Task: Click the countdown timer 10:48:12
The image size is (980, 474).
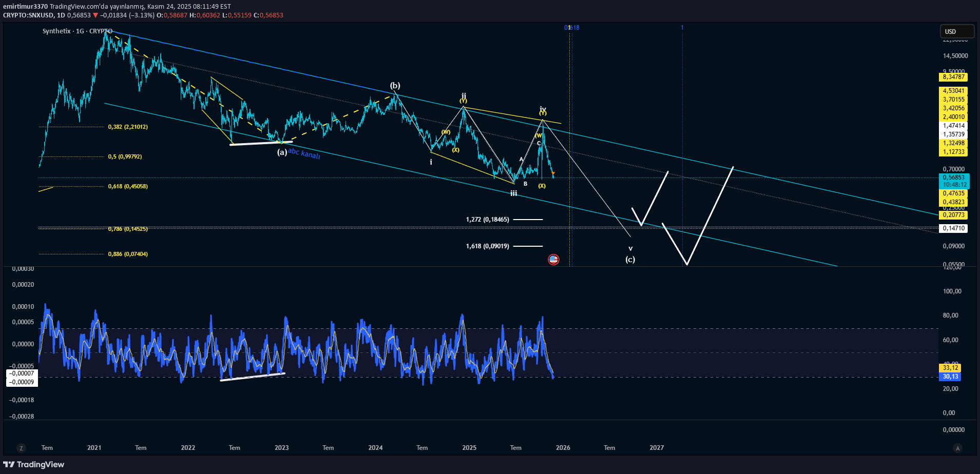Action: pos(953,184)
